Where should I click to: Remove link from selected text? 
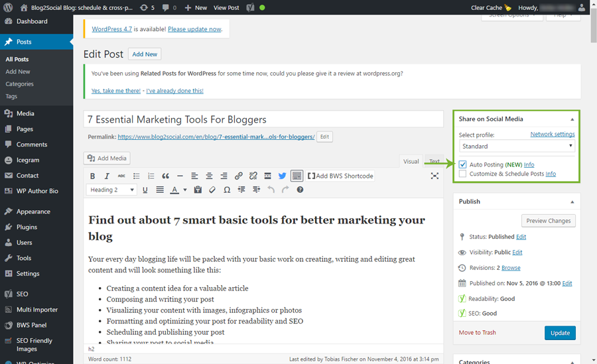253,176
